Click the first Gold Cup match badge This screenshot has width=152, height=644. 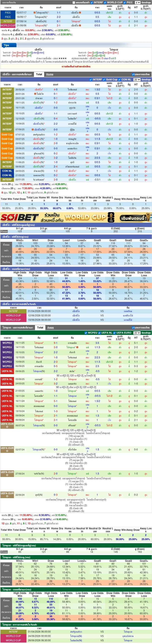click(x=7, y=134)
